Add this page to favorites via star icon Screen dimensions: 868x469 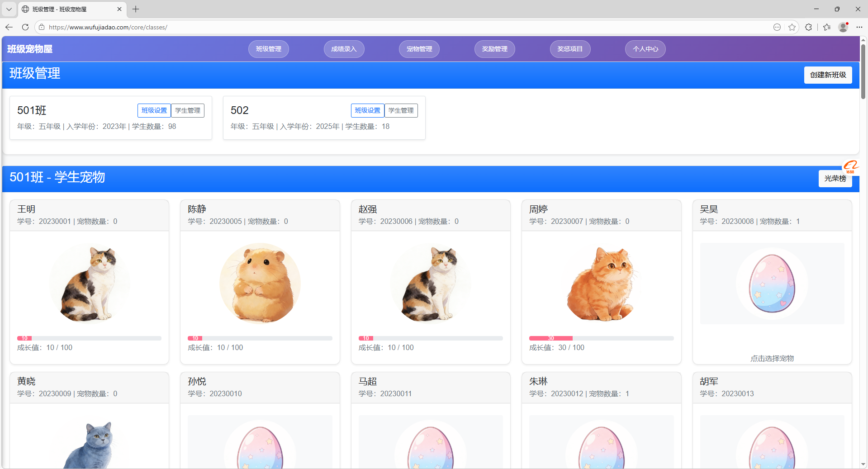coord(792,27)
